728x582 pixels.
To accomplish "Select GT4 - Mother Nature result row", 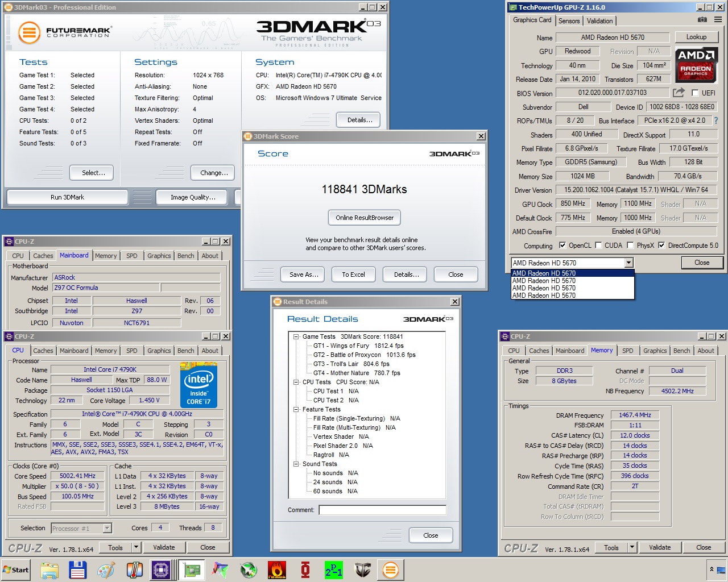I will point(357,373).
